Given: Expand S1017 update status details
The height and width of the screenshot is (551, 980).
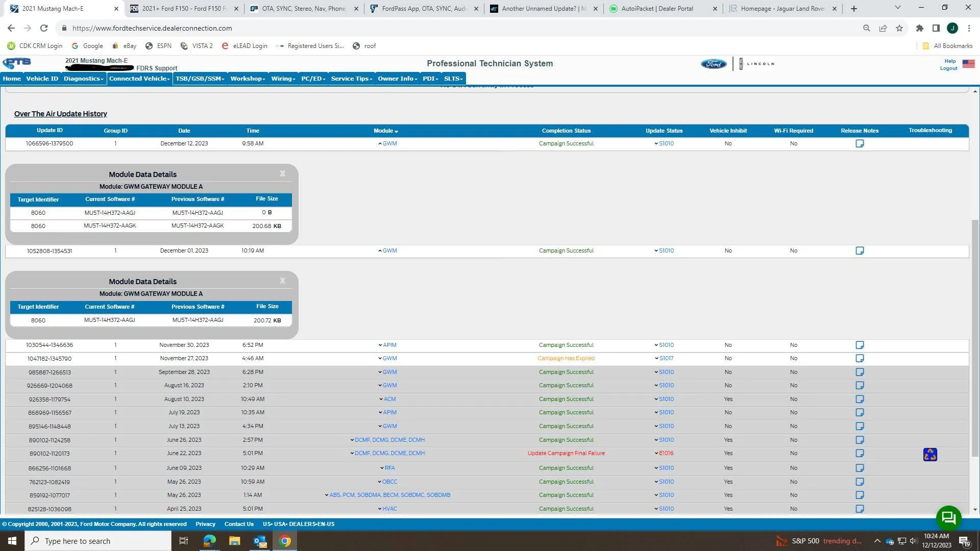Looking at the screenshot, I should [x=664, y=358].
